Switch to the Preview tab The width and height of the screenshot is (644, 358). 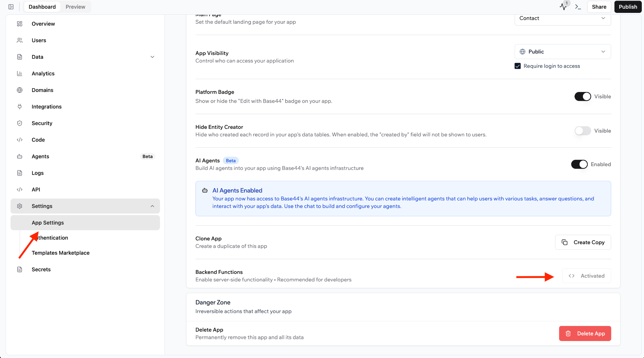tap(75, 7)
